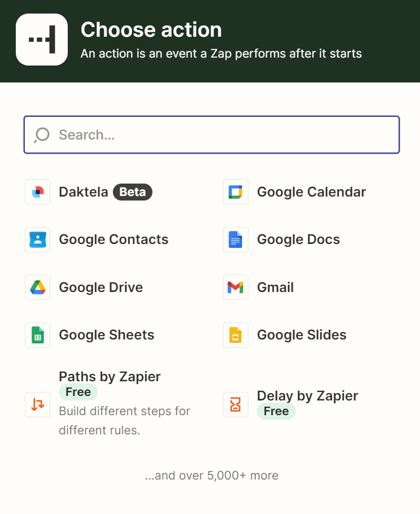420x514 pixels.
Task: Select the Paths by Zapier label
Action: 110,377
